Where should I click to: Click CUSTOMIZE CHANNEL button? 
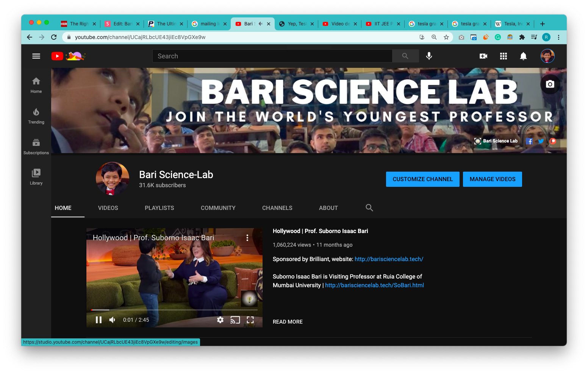[423, 179]
